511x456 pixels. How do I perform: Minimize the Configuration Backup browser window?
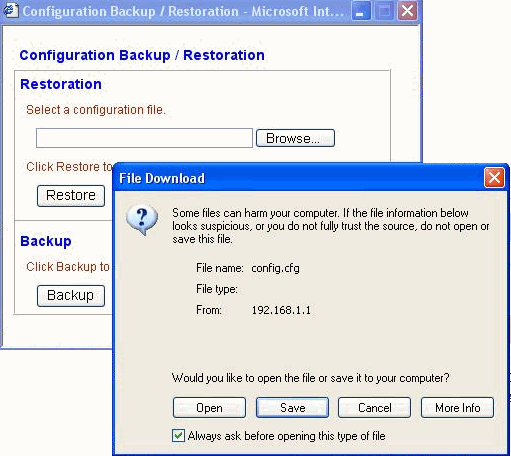click(361, 11)
